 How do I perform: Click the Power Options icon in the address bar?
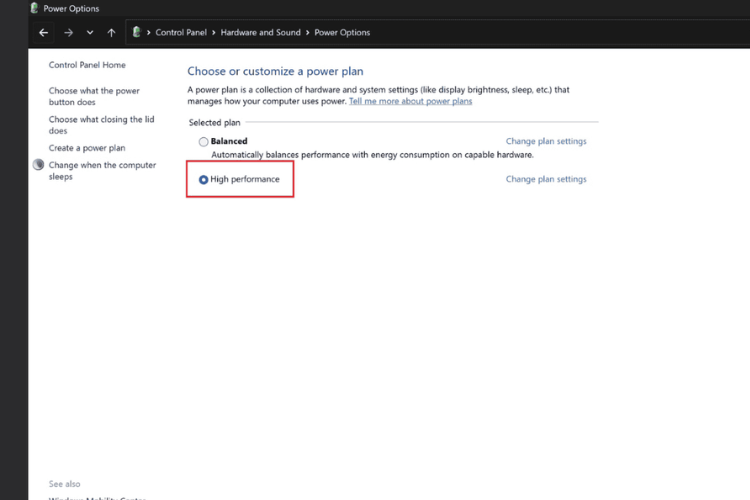[136, 32]
